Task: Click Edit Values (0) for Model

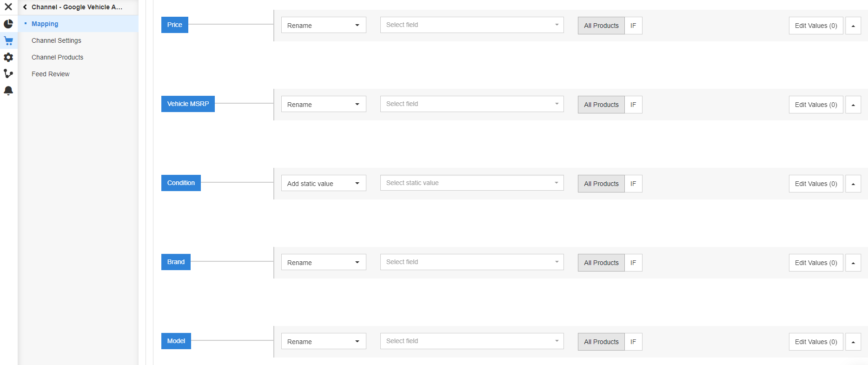Action: tap(815, 342)
